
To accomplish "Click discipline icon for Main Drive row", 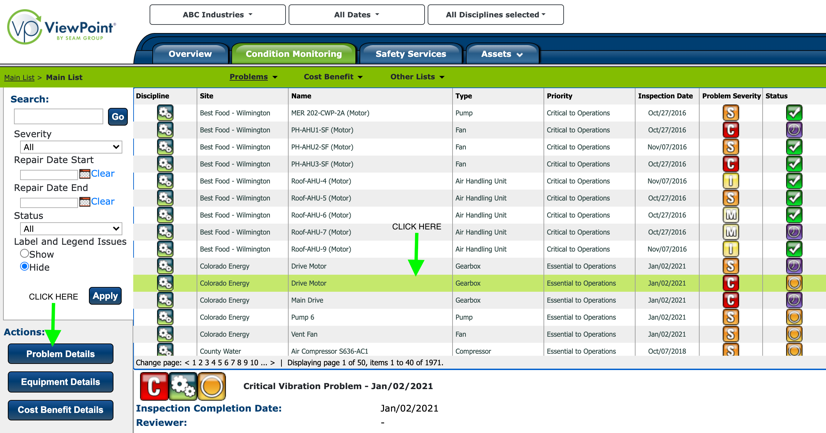I will 165,300.
